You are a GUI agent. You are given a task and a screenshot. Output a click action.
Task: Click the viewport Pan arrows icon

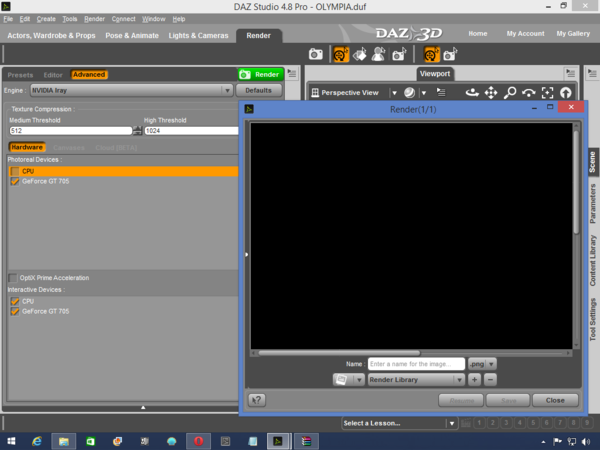(491, 93)
